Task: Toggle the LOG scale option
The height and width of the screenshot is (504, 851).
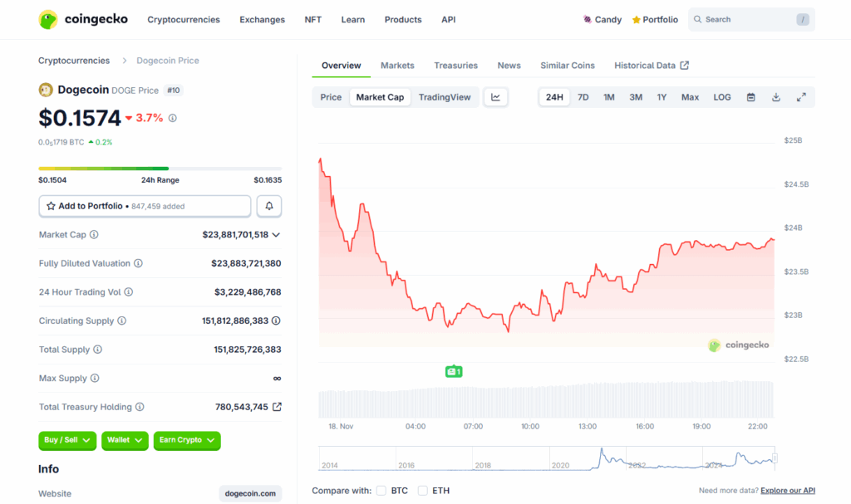Action: pos(721,97)
